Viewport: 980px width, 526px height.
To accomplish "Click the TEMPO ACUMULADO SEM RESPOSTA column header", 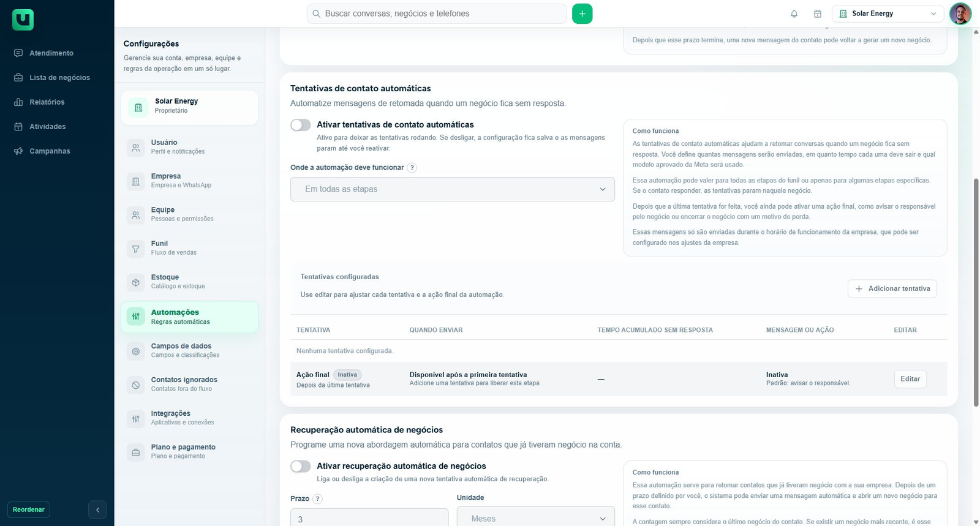I will point(655,330).
